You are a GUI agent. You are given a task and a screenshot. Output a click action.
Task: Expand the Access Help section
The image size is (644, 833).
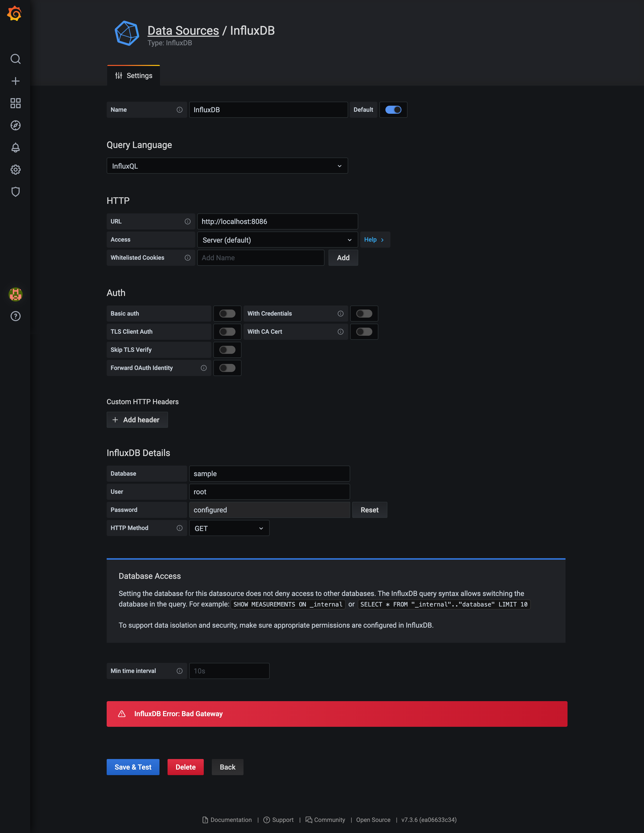pyautogui.click(x=375, y=240)
